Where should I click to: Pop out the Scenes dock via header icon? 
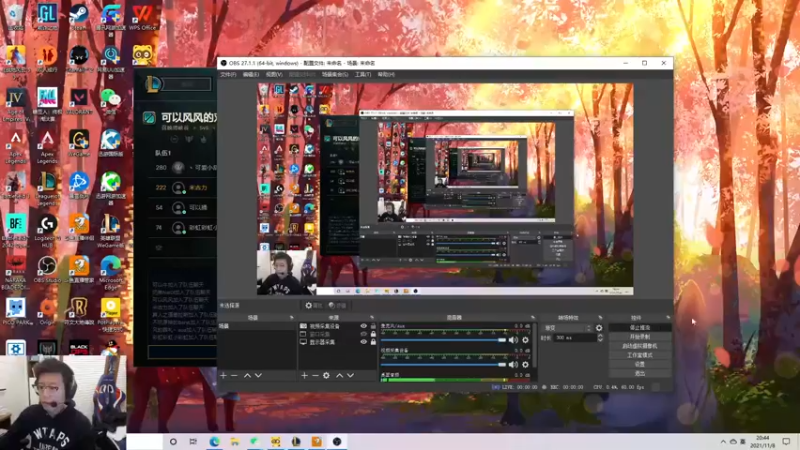point(291,318)
